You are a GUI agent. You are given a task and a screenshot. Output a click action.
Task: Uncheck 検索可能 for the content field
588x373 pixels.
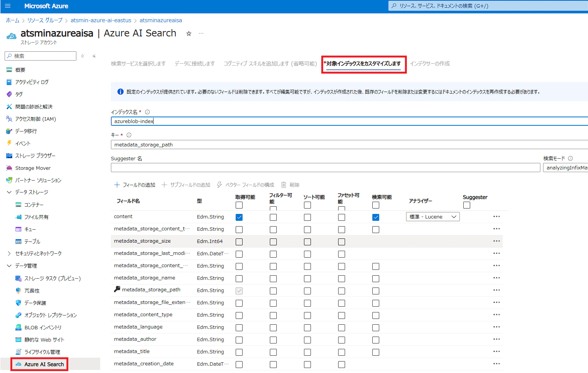tap(376, 217)
